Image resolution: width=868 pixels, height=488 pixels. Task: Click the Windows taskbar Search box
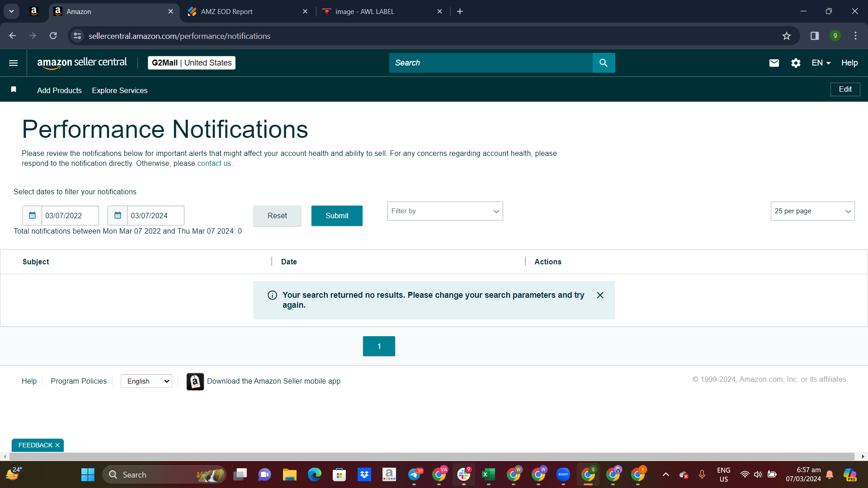click(164, 474)
